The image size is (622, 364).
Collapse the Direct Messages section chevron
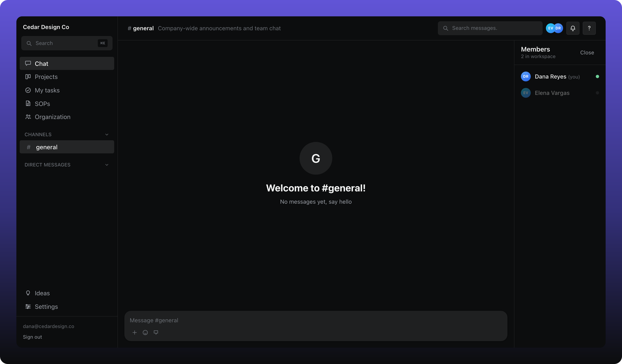(x=107, y=165)
